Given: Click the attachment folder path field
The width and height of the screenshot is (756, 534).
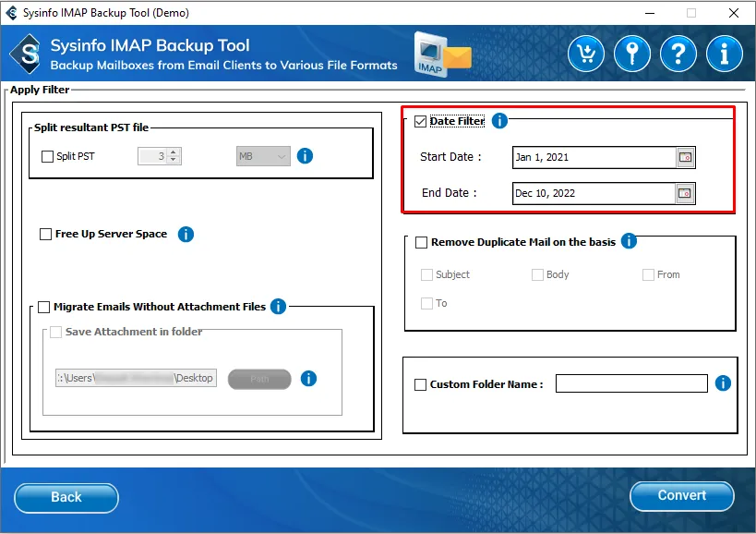Looking at the screenshot, I should tap(136, 378).
